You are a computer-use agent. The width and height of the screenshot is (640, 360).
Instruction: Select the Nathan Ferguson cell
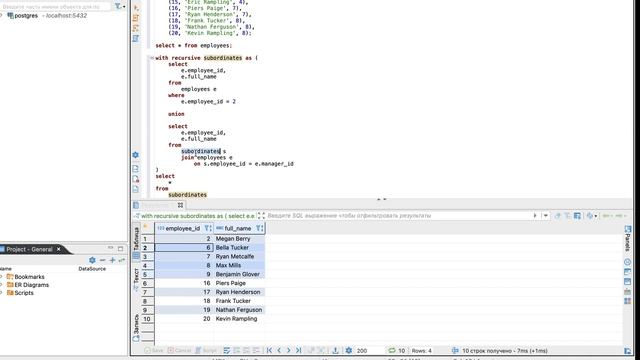click(240, 310)
